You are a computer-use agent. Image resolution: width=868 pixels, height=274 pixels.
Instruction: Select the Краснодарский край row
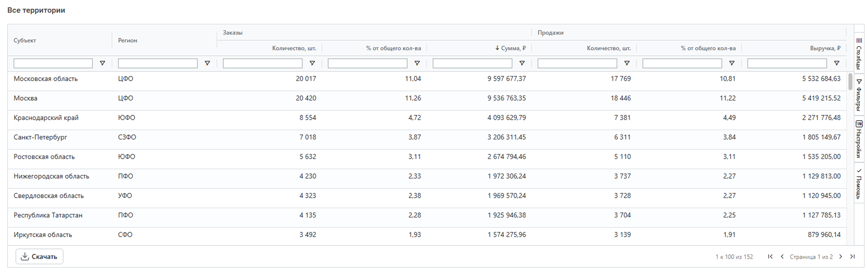[x=46, y=118]
